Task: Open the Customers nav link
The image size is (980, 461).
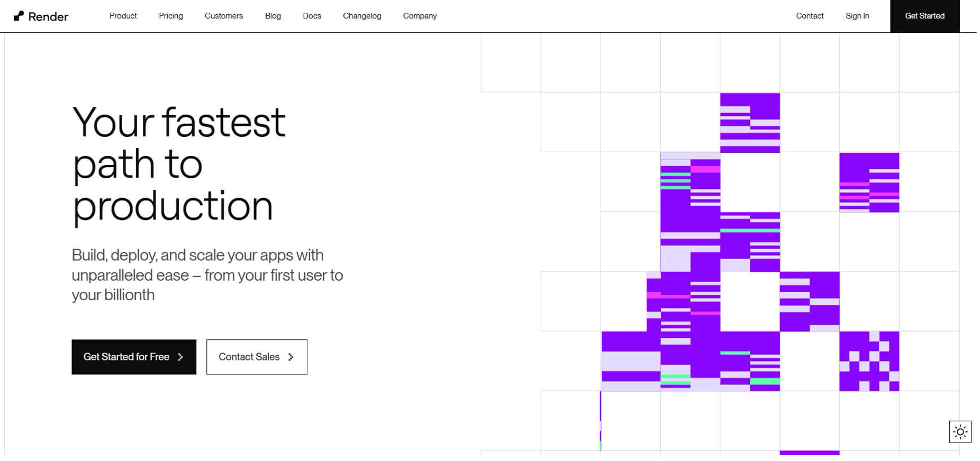Action: (224, 16)
